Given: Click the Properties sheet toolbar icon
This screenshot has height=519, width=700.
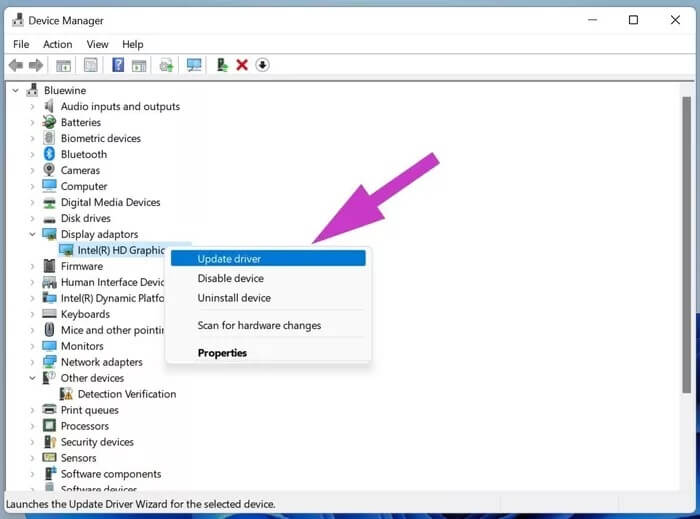Looking at the screenshot, I should coord(91,65).
